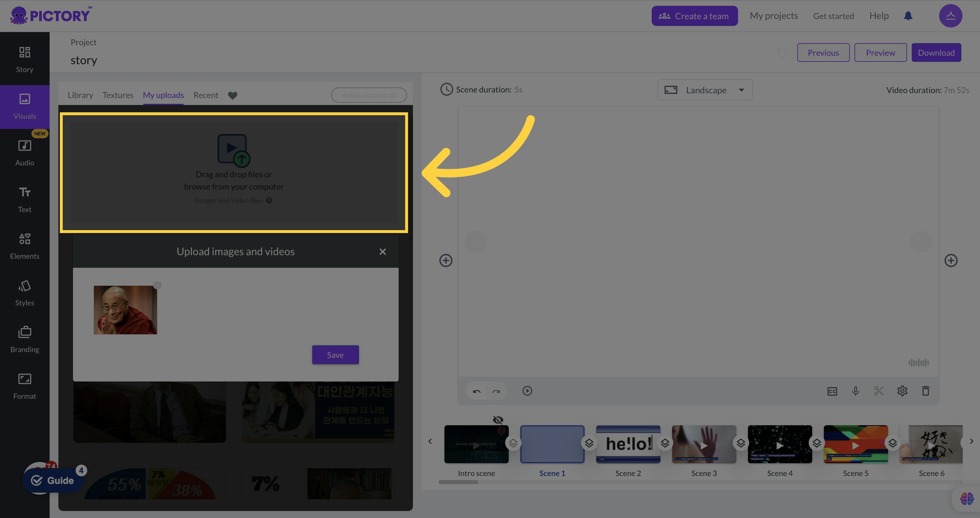The height and width of the screenshot is (518, 980).
Task: Open the transition icon after Intro scene
Action: [513, 443]
